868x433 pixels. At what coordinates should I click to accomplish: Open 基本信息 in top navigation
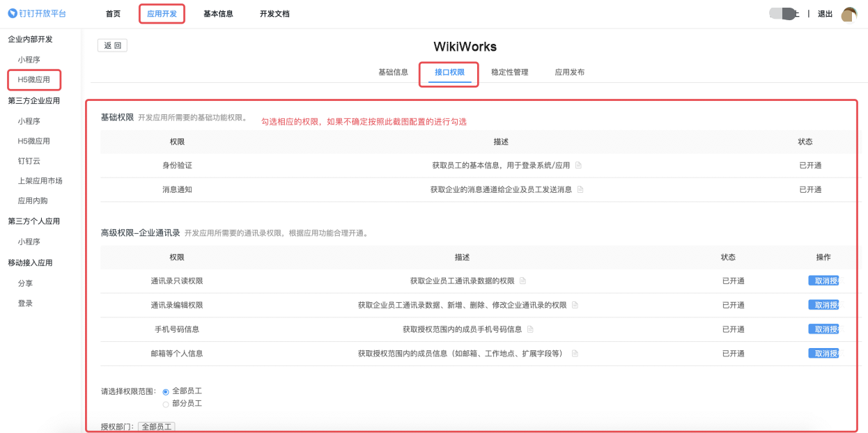pos(218,14)
